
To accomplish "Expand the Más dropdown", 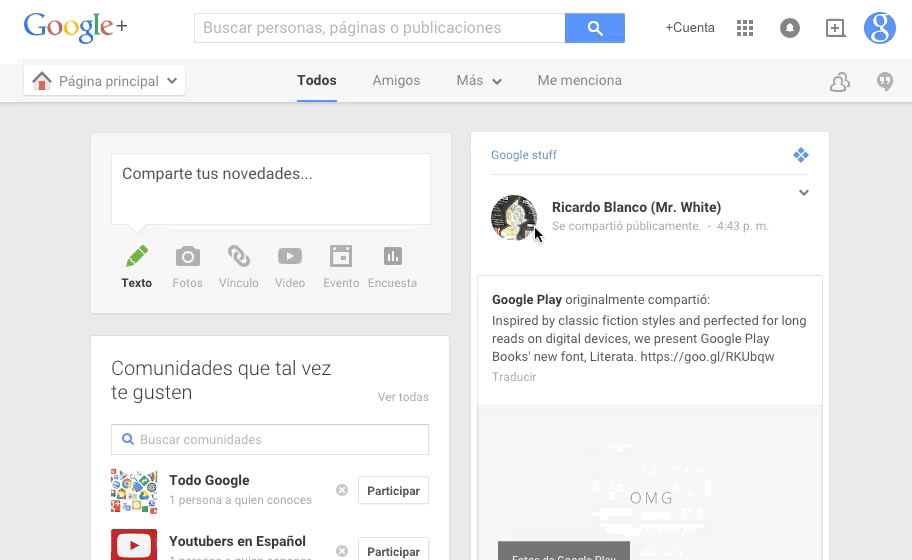I will pos(479,81).
